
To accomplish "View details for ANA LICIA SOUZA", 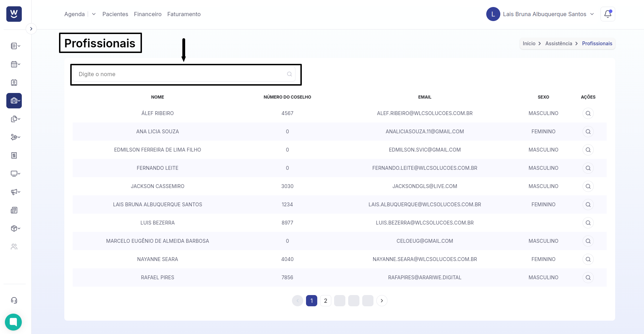I will [588, 132].
